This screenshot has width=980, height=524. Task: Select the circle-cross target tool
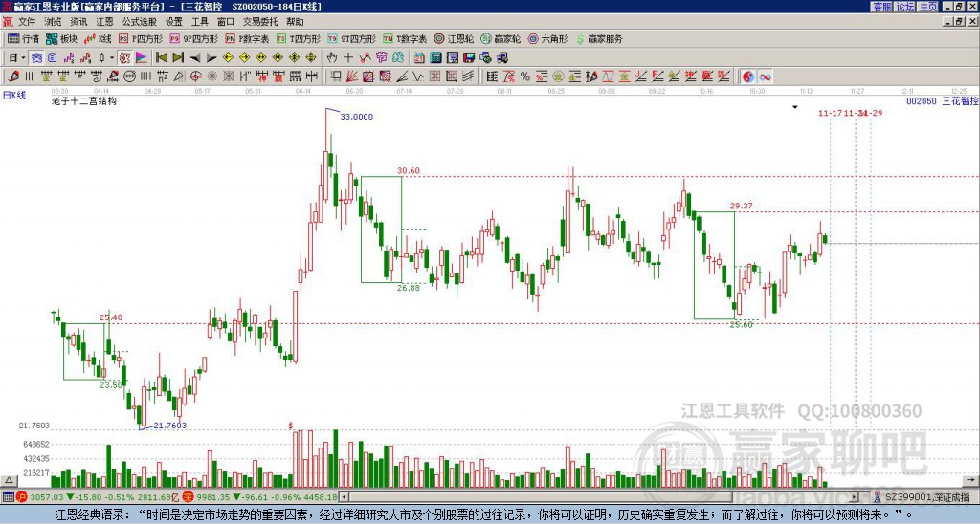click(195, 76)
